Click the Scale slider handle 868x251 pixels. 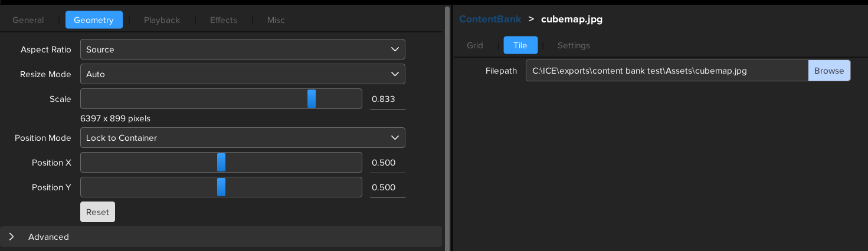(312, 99)
